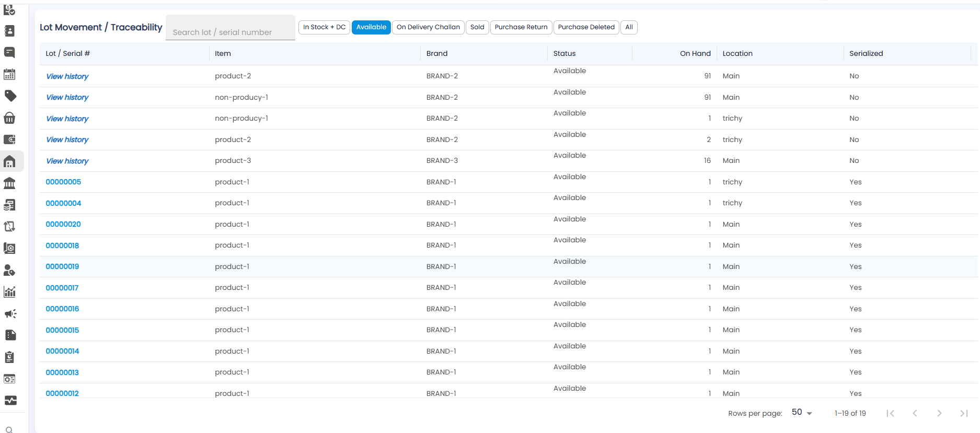
Task: Open the document file sidebar icon
Action: (10, 335)
